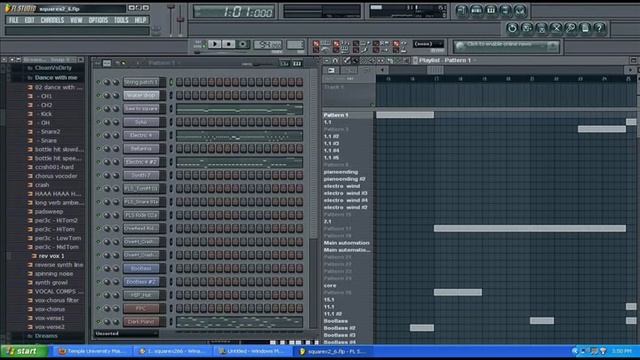
Task: Toggle pattern/song mode switch near Play
Action: tap(199, 44)
